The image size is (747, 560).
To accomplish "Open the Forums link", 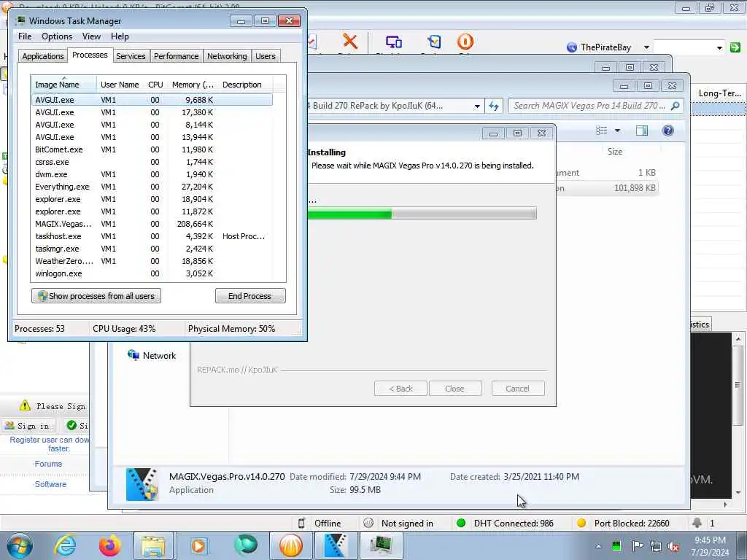I will (48, 464).
